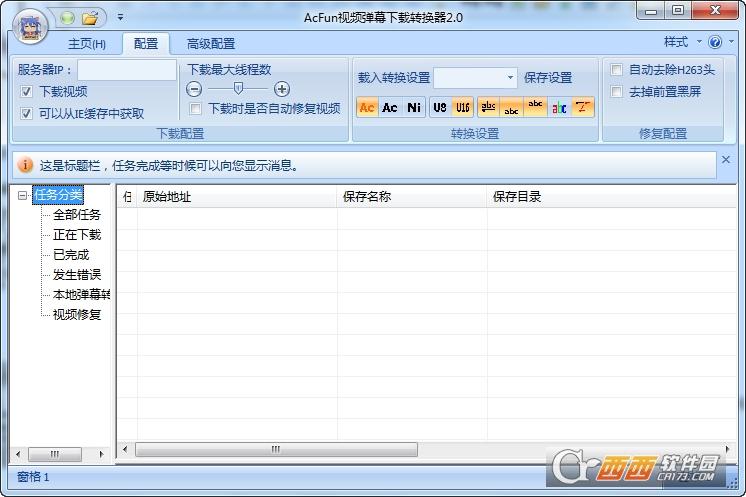Choose U16 encoding option
Screen dimensions: 746x497
[462, 107]
